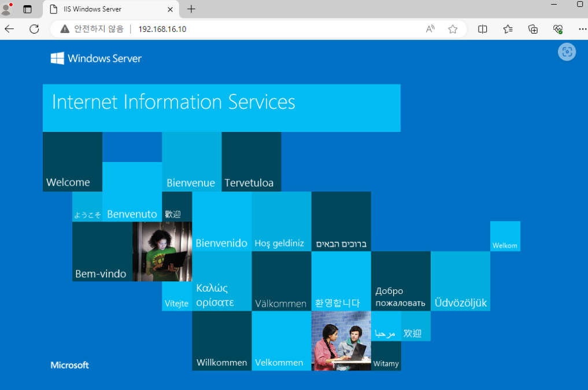This screenshot has height=390, width=588.
Task: Click the Witamy tile
Action: click(386, 356)
